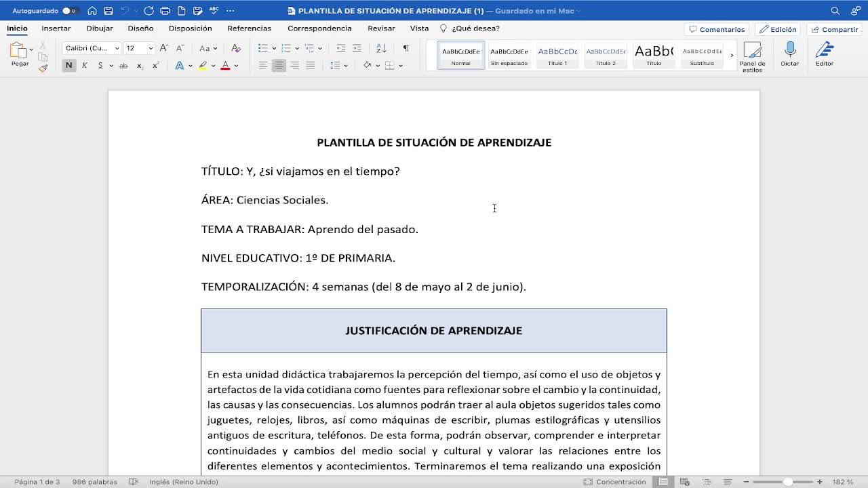Toggle italic K formatting
The image size is (868, 488).
[x=85, y=66]
